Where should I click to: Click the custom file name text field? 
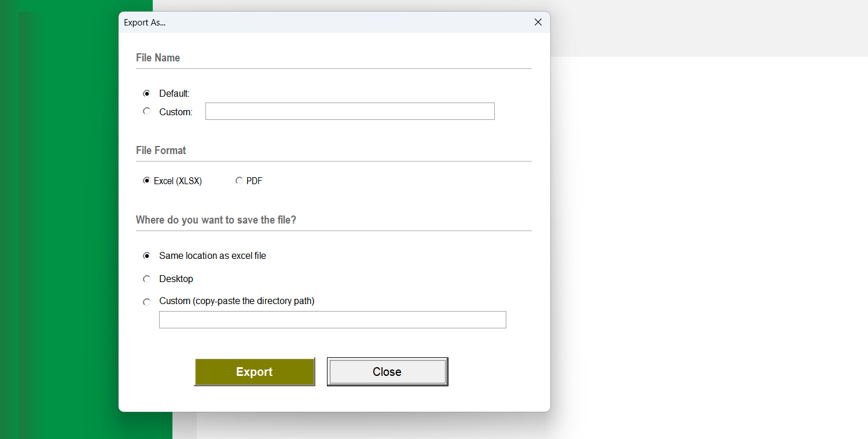[x=350, y=111]
